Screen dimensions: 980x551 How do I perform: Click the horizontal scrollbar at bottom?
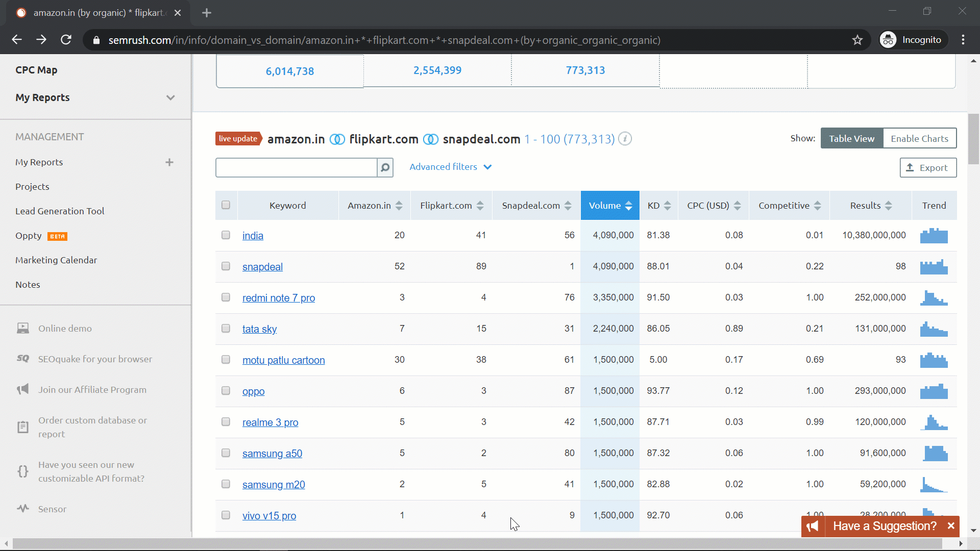477,544
